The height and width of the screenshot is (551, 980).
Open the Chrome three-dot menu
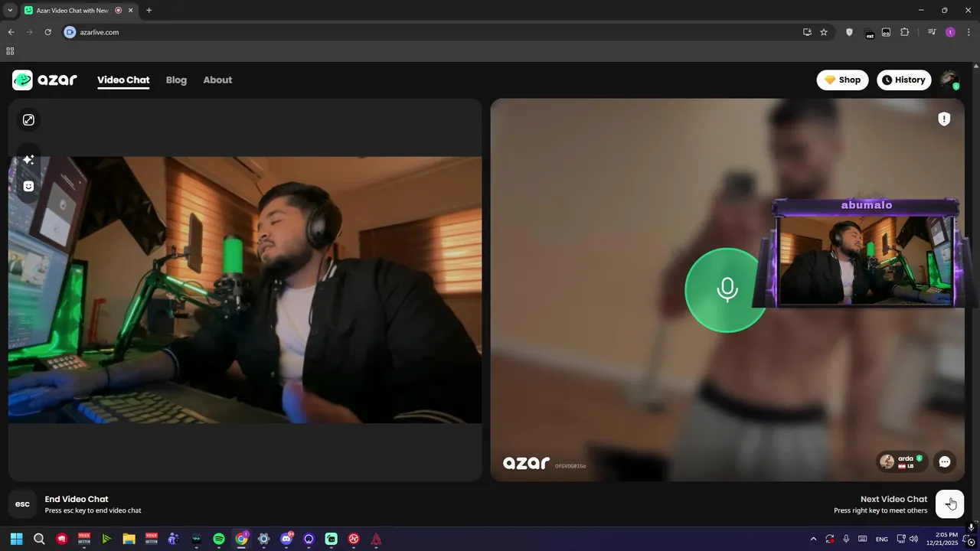[x=969, y=32]
